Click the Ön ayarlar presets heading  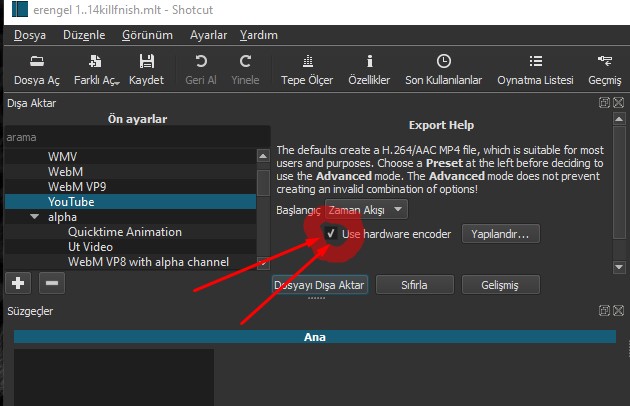click(x=137, y=119)
